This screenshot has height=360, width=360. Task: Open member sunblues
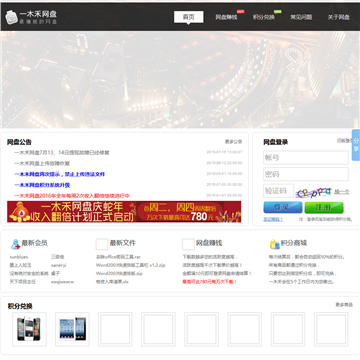19,257
